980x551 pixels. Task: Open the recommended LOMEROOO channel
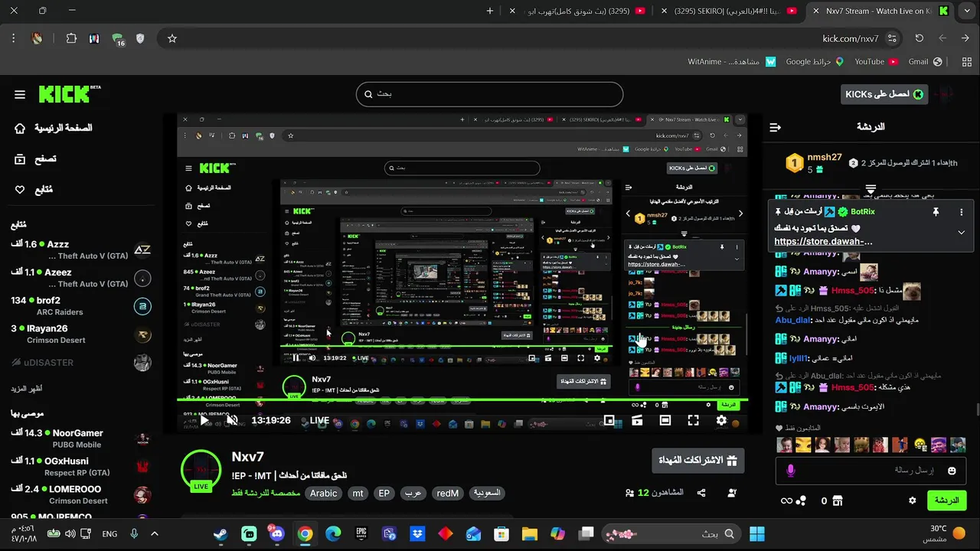tap(81, 494)
